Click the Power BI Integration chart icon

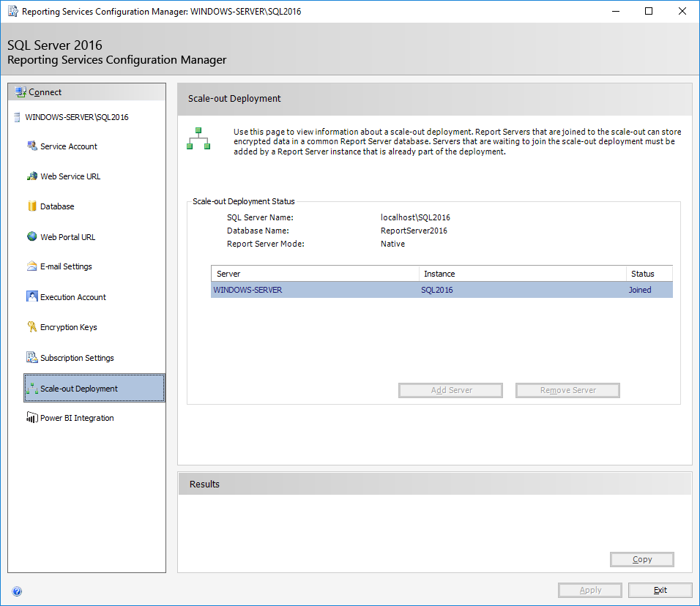click(32, 418)
